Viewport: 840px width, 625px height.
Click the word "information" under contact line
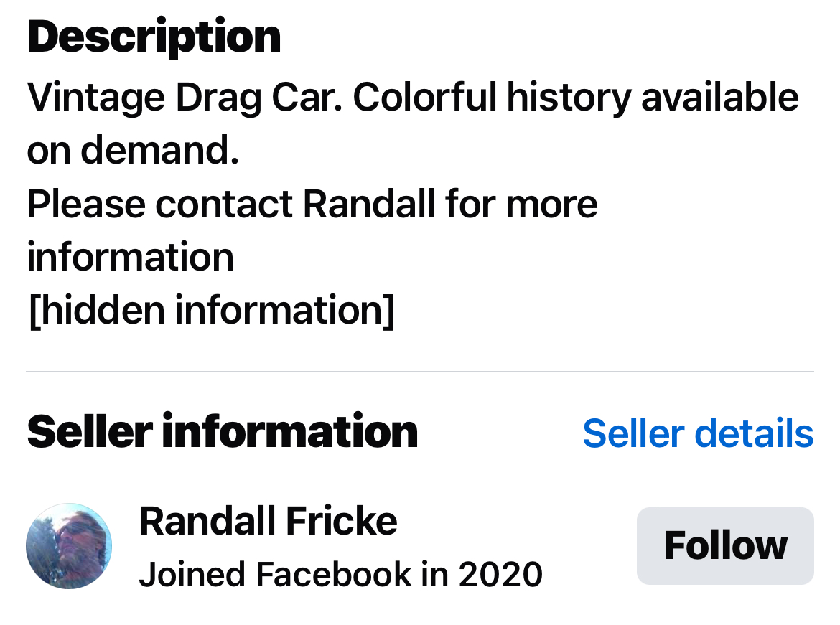click(x=131, y=257)
